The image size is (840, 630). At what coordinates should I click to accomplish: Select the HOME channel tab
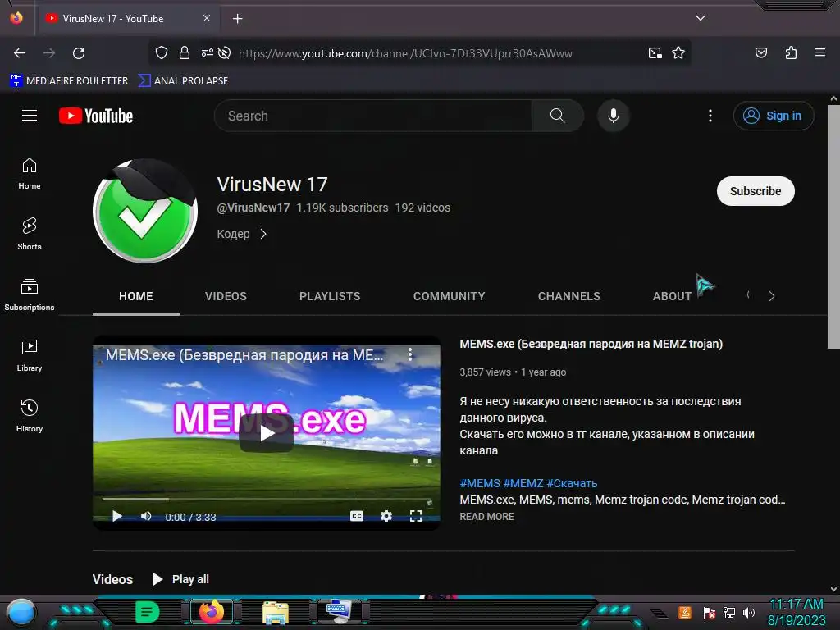point(136,296)
